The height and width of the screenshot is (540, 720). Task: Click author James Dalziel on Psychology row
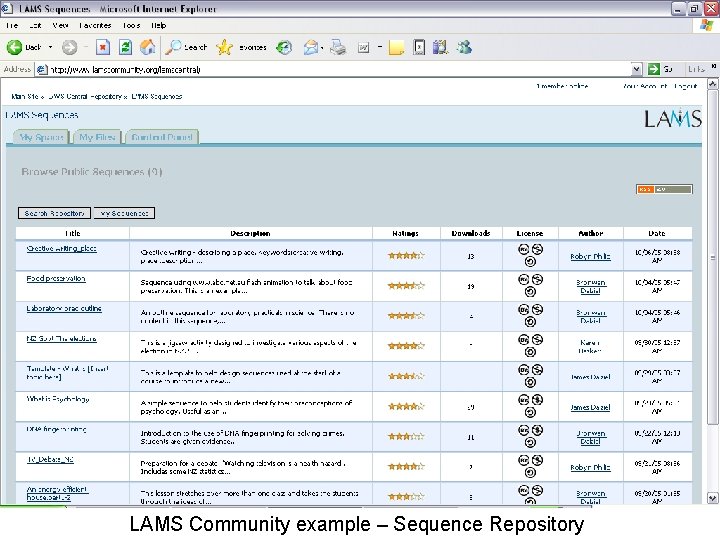tap(591, 407)
